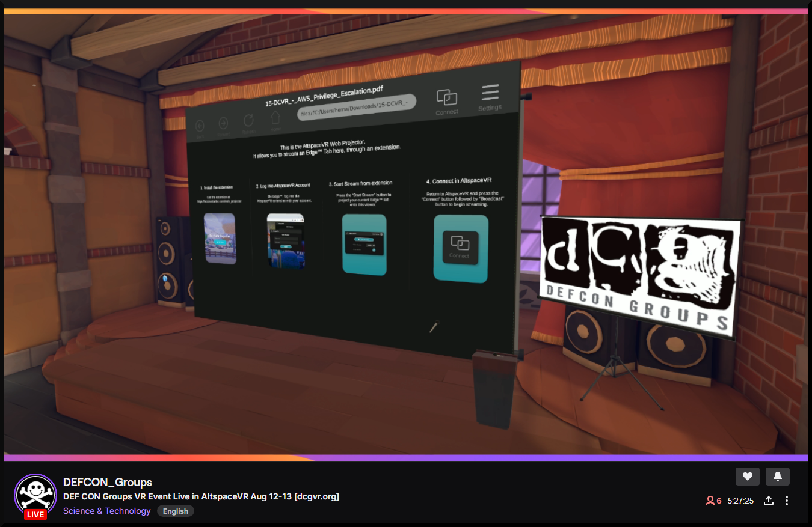Click the Start Stream extension thumbnail in step 3
This screenshot has height=527, width=812.
(x=363, y=245)
